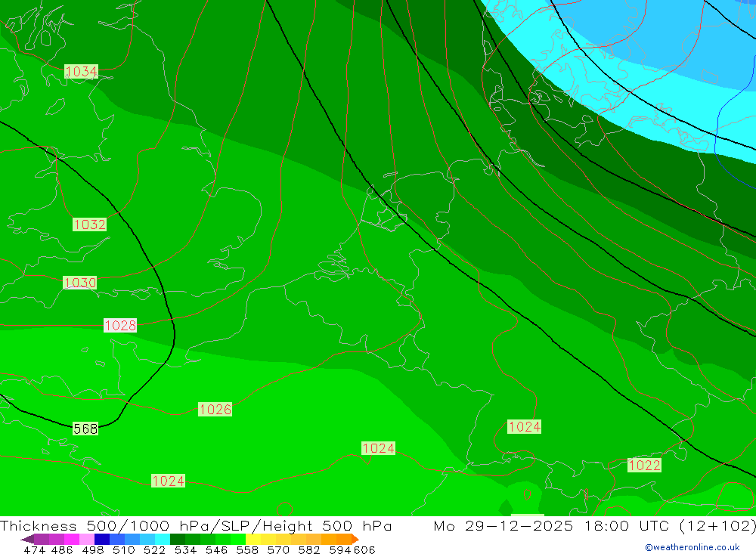This screenshot has height=554, width=756.
Task: Click the 1028 isobar label
Action: (120, 326)
